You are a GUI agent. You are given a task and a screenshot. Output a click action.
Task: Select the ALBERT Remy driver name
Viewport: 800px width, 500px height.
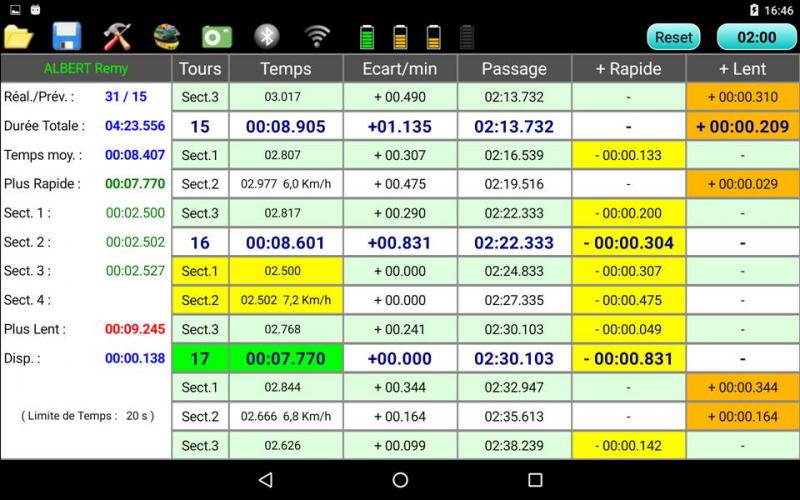[x=85, y=69]
